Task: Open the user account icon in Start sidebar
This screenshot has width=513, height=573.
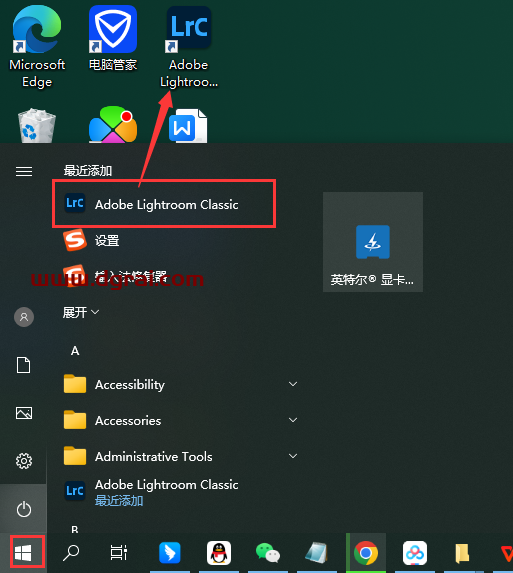Action: coord(24,317)
